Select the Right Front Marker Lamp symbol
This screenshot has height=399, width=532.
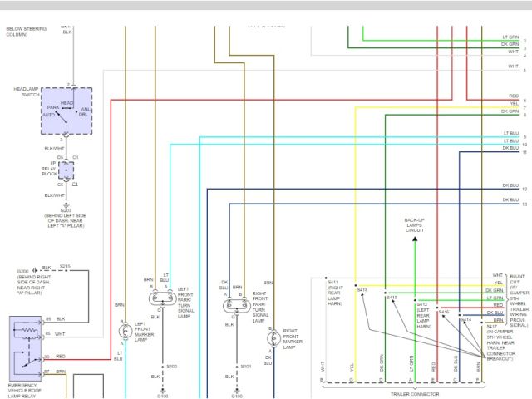[x=273, y=337]
